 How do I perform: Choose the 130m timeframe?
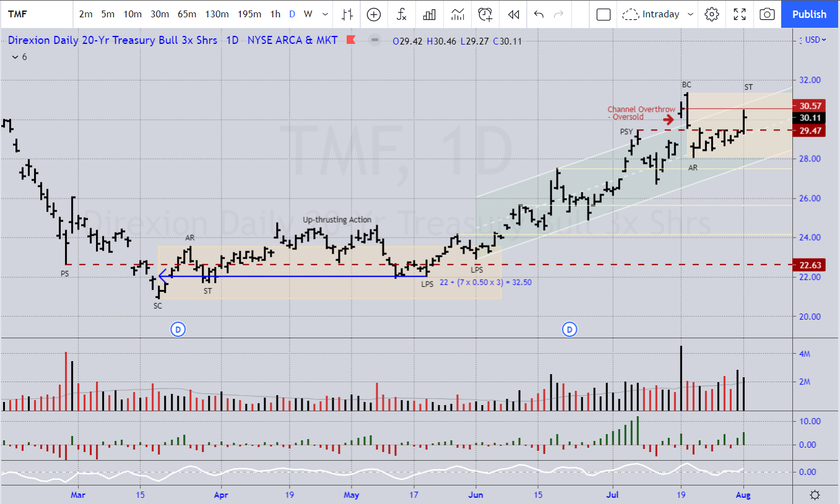(217, 14)
